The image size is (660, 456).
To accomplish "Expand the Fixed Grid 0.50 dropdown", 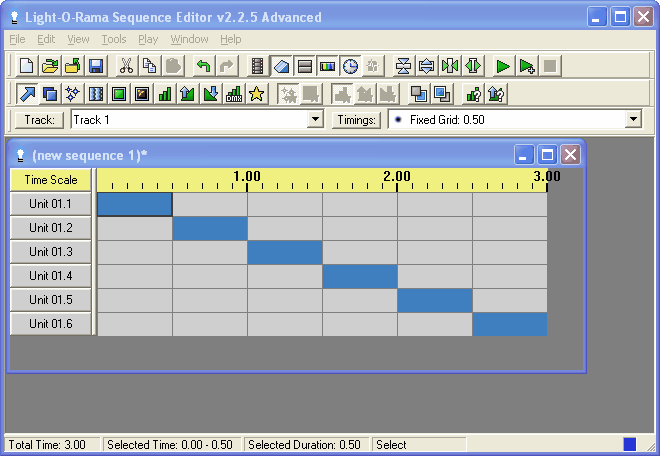I will (x=632, y=120).
